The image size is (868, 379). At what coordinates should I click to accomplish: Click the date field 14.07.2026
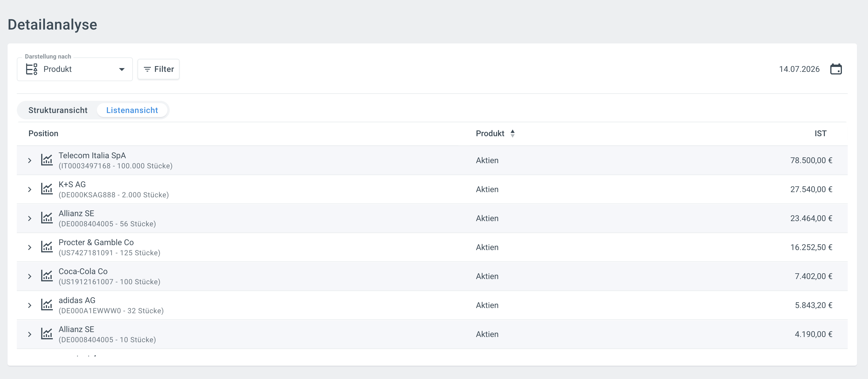pos(799,69)
